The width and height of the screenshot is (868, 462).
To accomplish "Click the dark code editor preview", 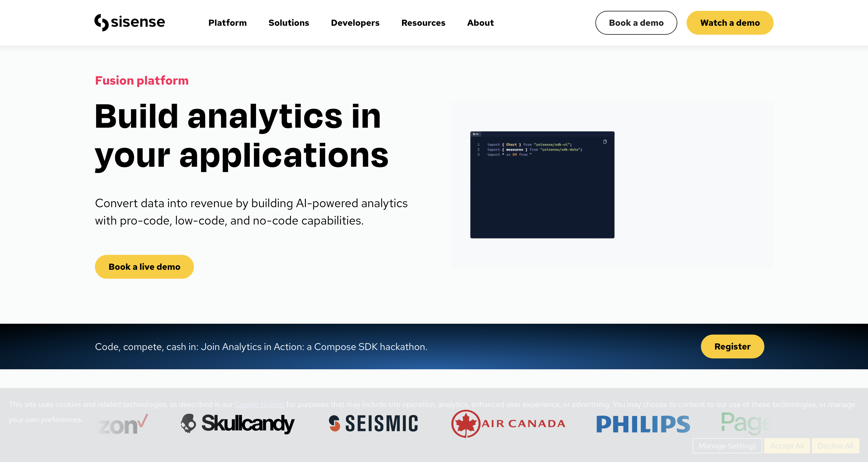I will [x=542, y=185].
